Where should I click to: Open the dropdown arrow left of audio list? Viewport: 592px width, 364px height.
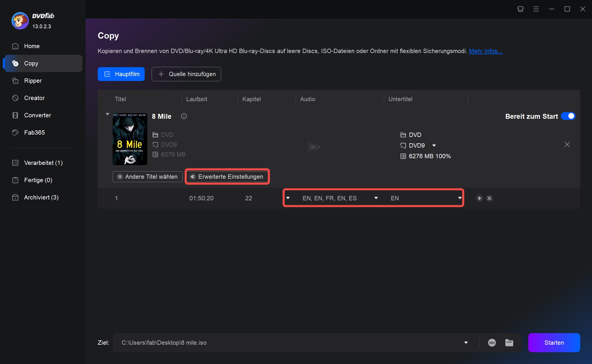[288, 198]
